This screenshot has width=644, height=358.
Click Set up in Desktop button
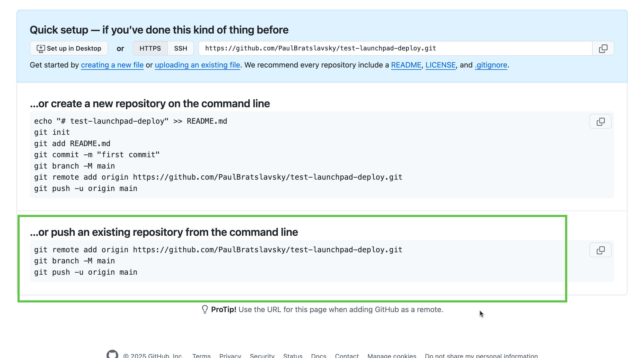coord(69,48)
